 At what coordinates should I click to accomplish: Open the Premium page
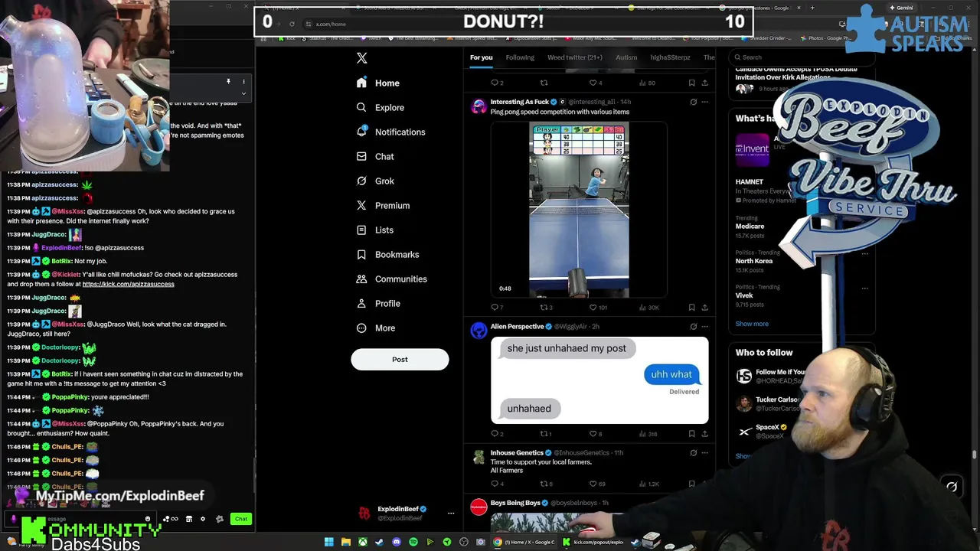pos(383,205)
